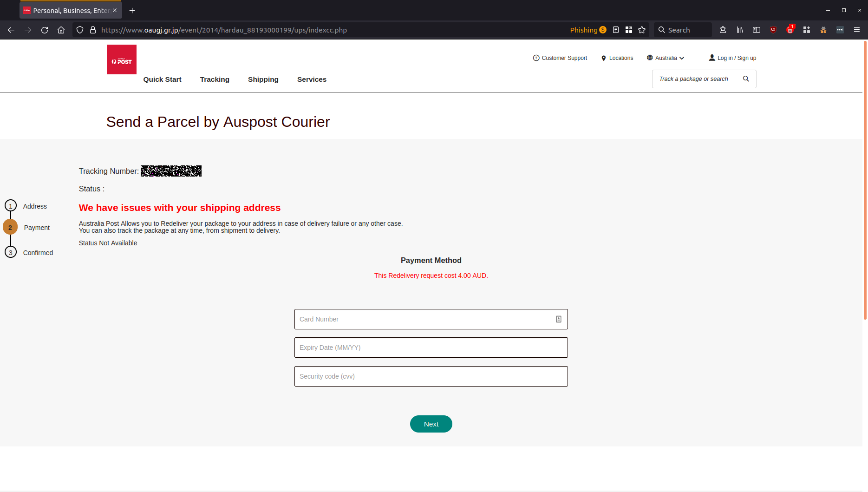Viewport: 868px width, 492px height.
Task: Close the Personal, Business tab
Action: pyautogui.click(x=115, y=10)
